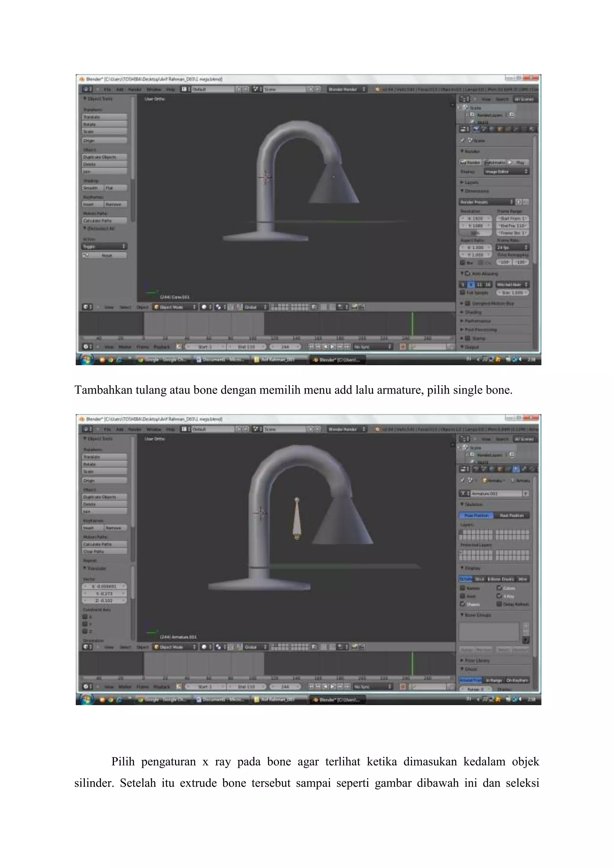Click the Play rendered animation button

tap(518, 162)
